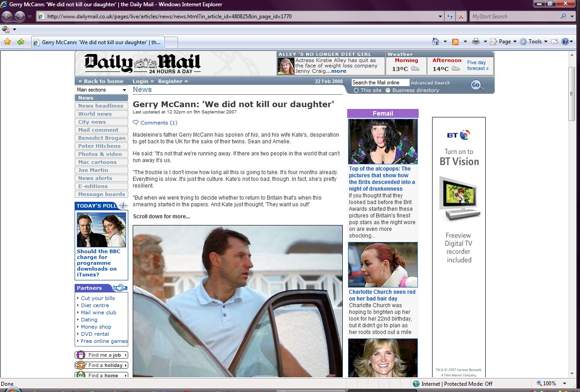
Task: Click the Home toolbar icon
Action: [436, 42]
